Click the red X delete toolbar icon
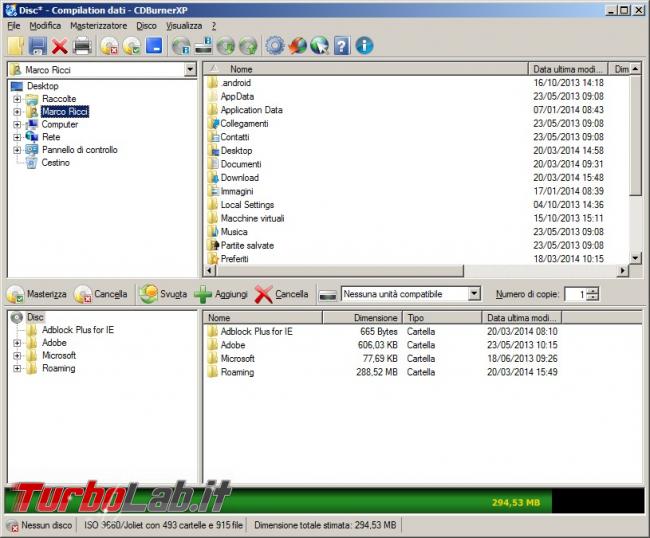This screenshot has height=538, width=650. pos(60,46)
